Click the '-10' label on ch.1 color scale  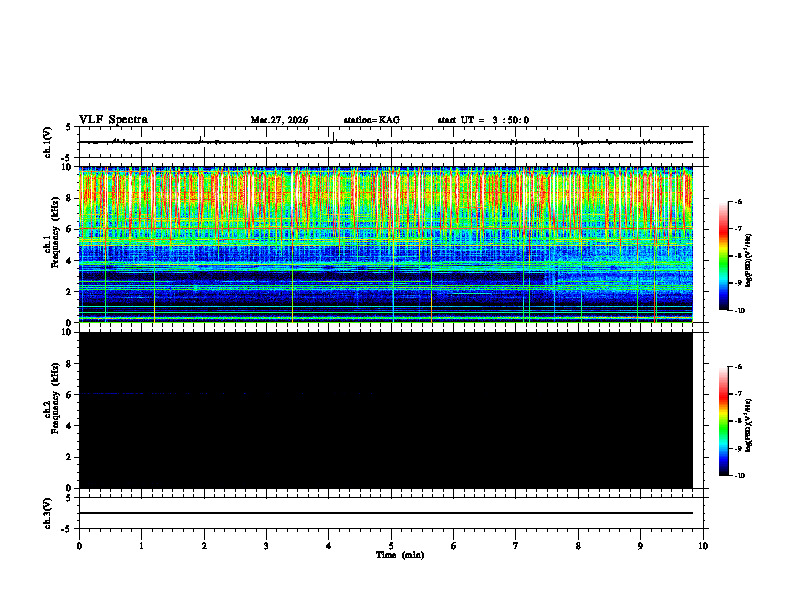(x=739, y=310)
